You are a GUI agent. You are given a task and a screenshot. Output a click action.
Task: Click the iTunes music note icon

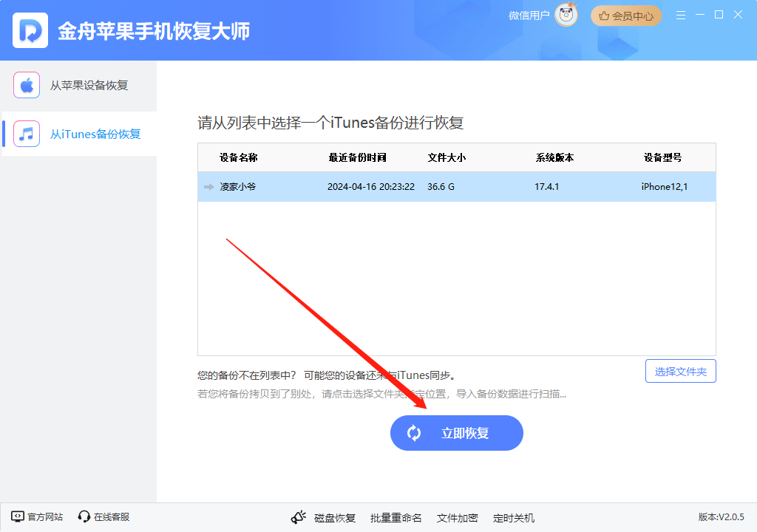[27, 134]
